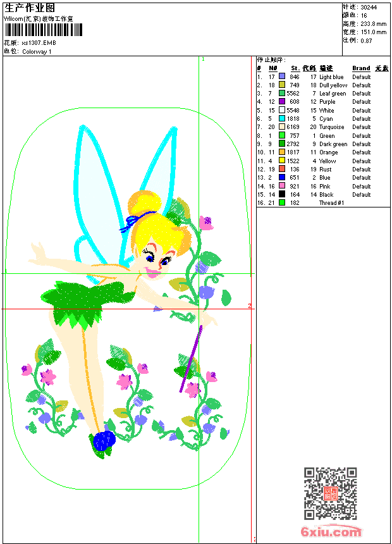The width and height of the screenshot is (392, 544).
Task: Click the width value 151.0 mm
Action: [373, 32]
